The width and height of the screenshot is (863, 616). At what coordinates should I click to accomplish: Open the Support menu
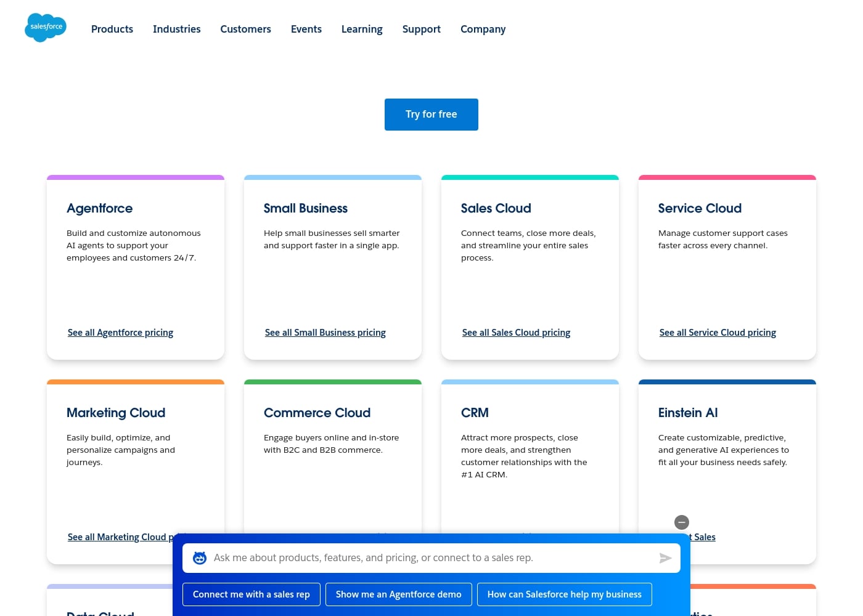[422, 29]
